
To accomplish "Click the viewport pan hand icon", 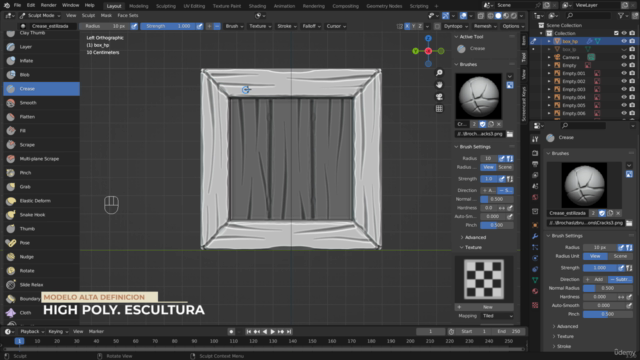I will click(439, 85).
